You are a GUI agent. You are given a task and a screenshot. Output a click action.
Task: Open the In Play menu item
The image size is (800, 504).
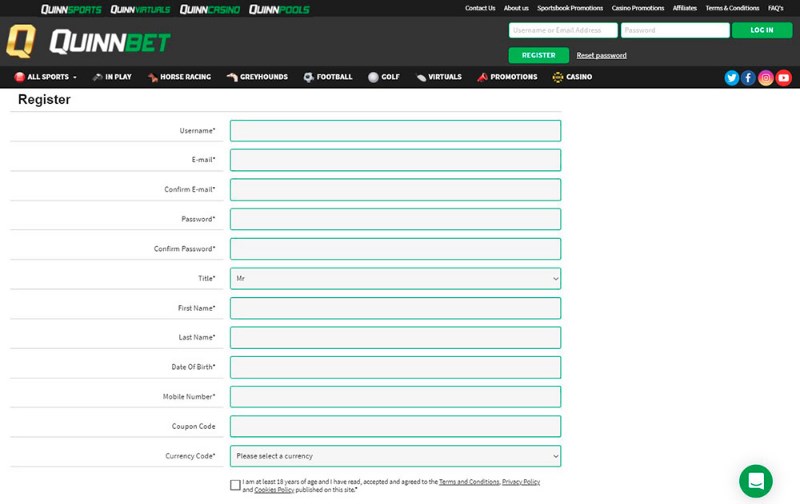pos(118,77)
